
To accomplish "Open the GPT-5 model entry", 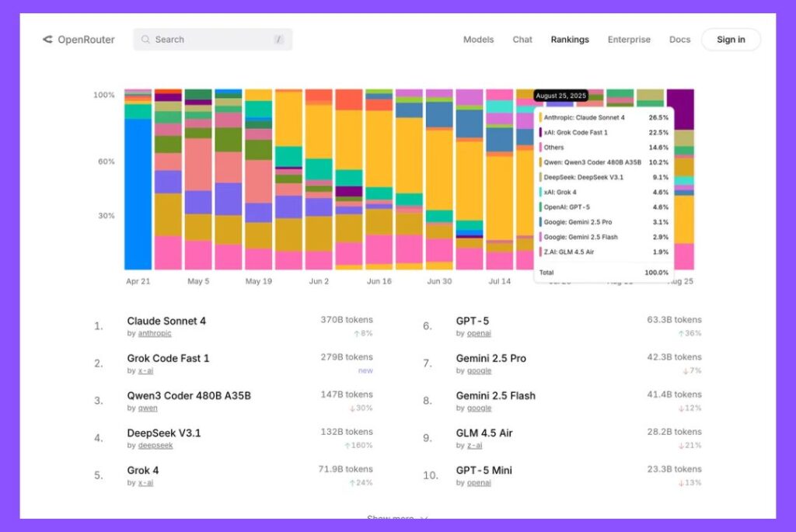I will (472, 321).
